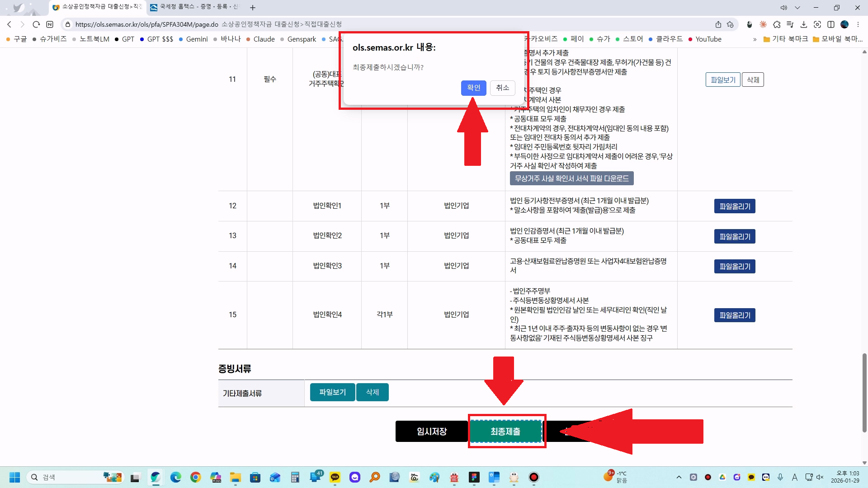Image resolution: width=868 pixels, height=488 pixels.
Task: Download the 무상거주 사실 확인서 서식 file
Action: pos(571,178)
